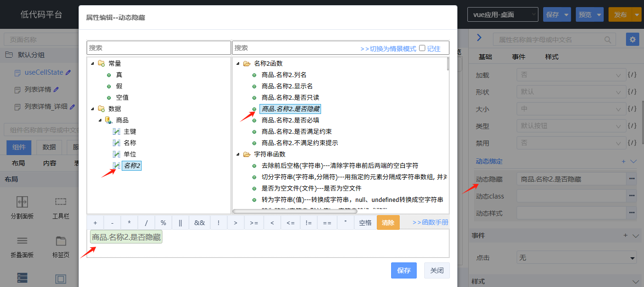
Task: Select the 工具栏 layout component icon
Action: coord(61,202)
